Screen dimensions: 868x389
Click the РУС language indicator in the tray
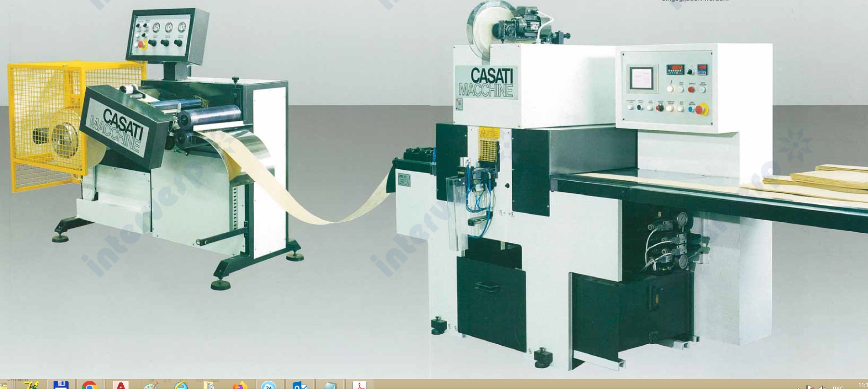[838, 387]
